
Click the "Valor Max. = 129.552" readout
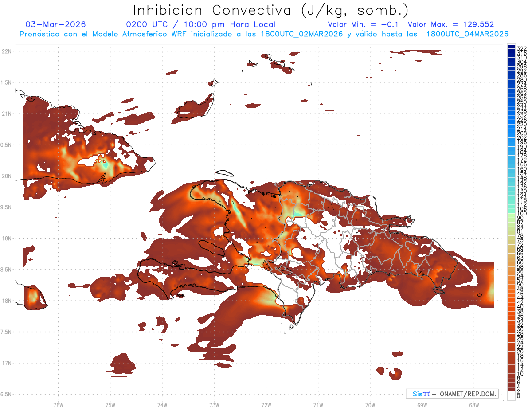pyautogui.click(x=451, y=24)
